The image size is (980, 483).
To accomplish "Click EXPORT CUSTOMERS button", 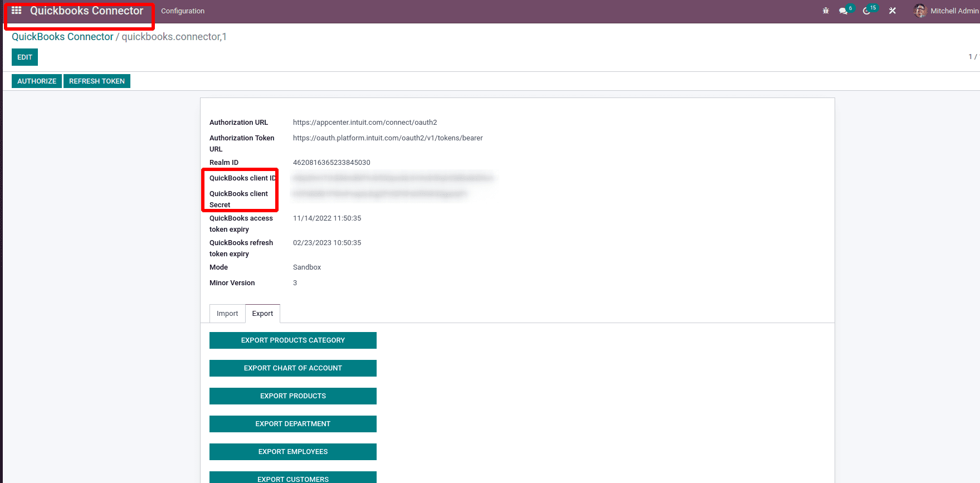I will click(x=293, y=477).
